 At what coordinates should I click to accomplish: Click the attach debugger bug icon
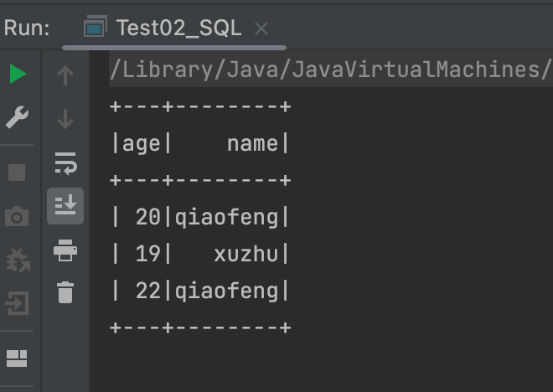[x=18, y=260]
